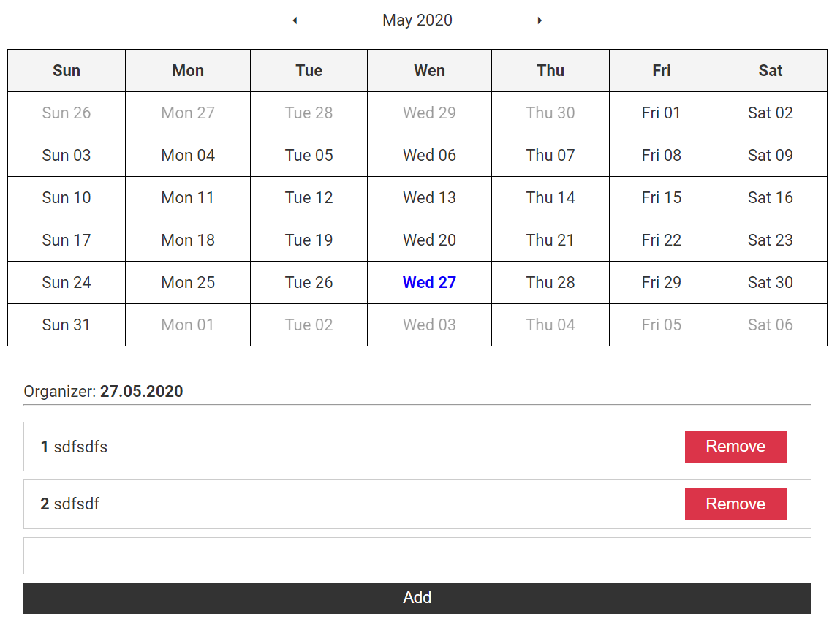Select Thu 21 in calendar
840x622 pixels.
click(550, 240)
